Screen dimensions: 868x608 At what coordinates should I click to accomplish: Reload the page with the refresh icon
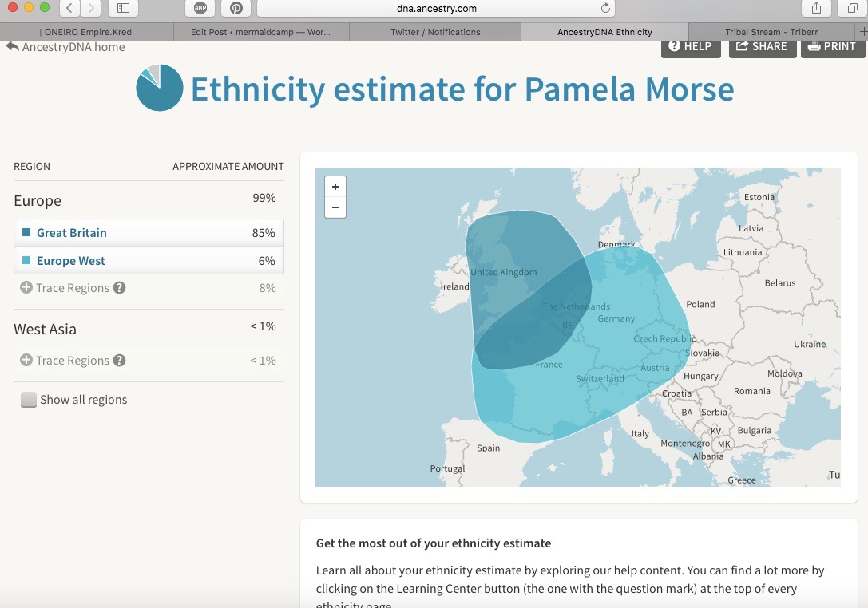click(606, 8)
